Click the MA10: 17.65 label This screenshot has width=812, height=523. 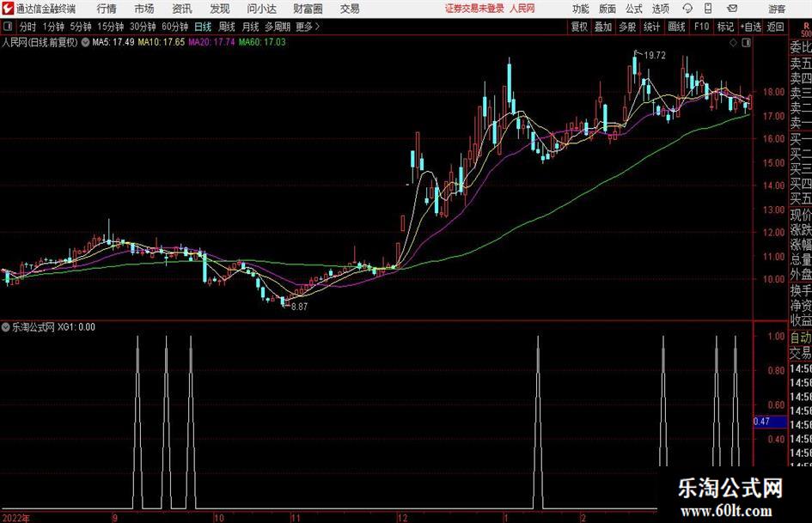tap(161, 42)
